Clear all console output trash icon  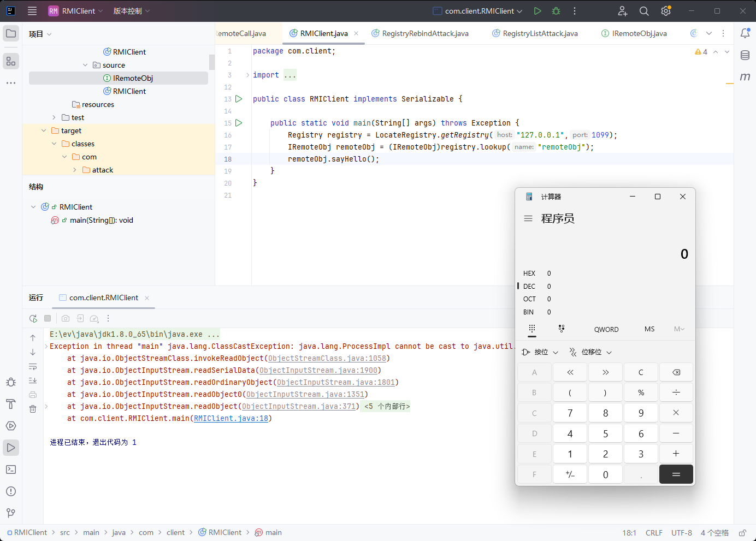point(33,409)
